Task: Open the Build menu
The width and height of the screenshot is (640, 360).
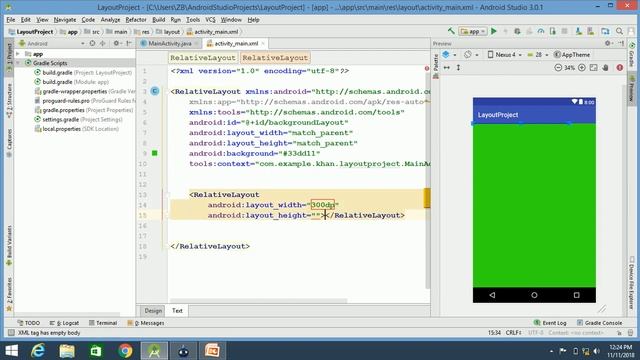Action: pos(158,20)
